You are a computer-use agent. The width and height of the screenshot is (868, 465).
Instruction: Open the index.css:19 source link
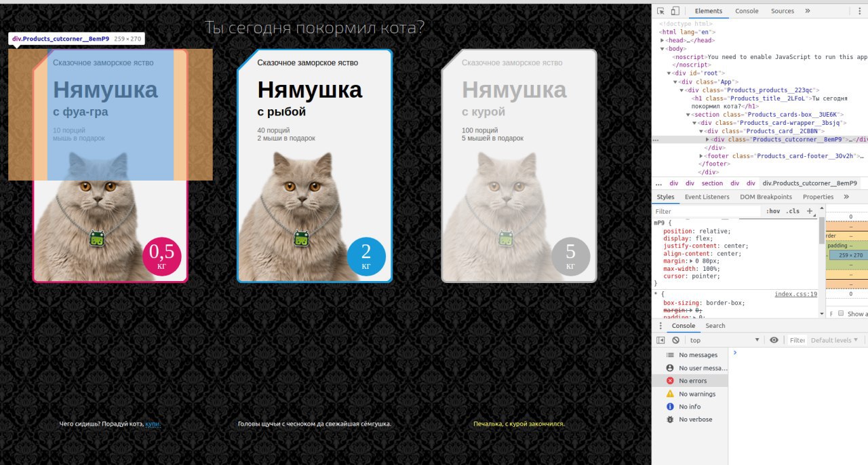pos(796,294)
